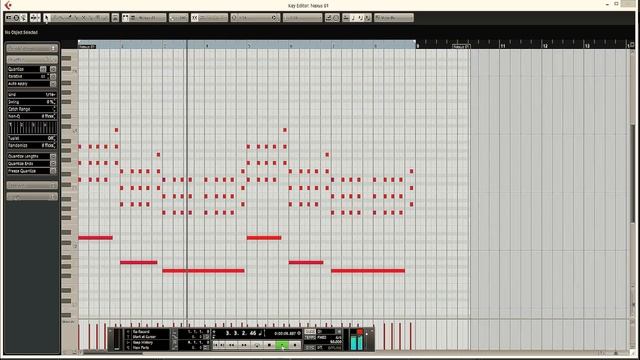Click the transport Rewind button

pyautogui.click(x=231, y=345)
